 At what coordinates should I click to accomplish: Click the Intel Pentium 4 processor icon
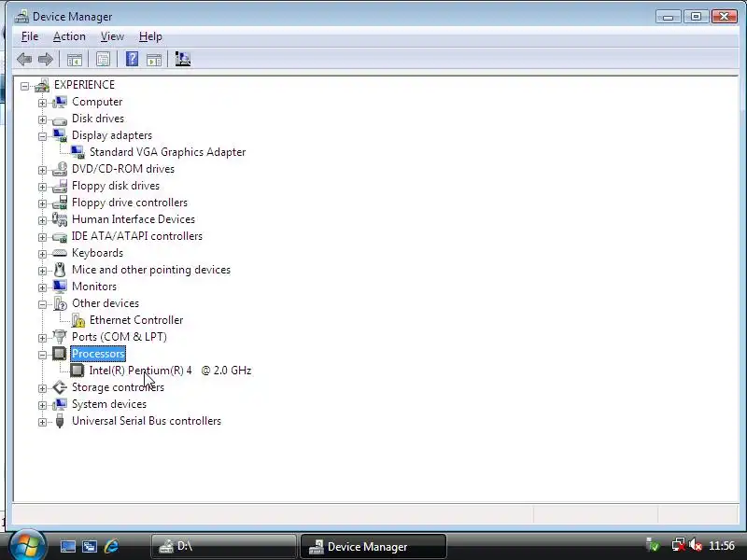pyautogui.click(x=78, y=371)
